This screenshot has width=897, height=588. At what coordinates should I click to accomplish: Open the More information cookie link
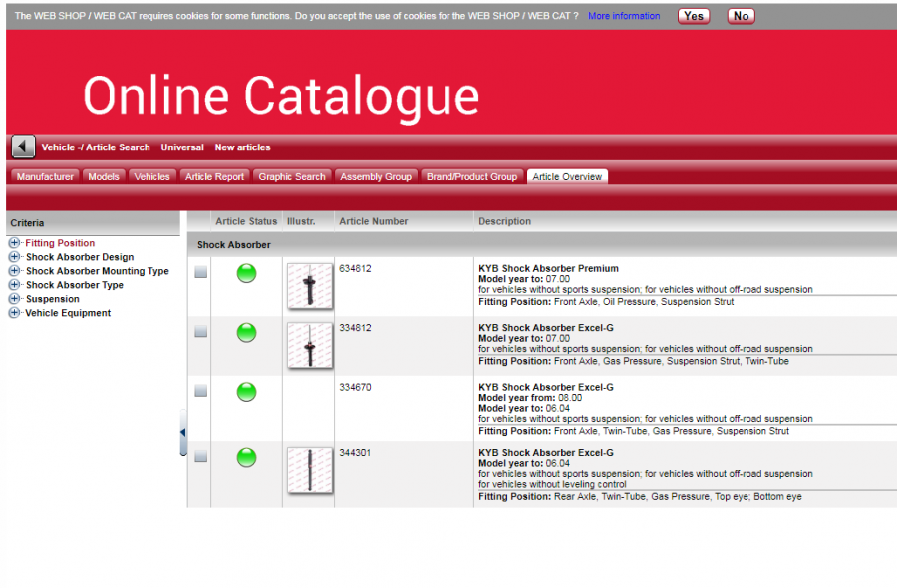(624, 16)
